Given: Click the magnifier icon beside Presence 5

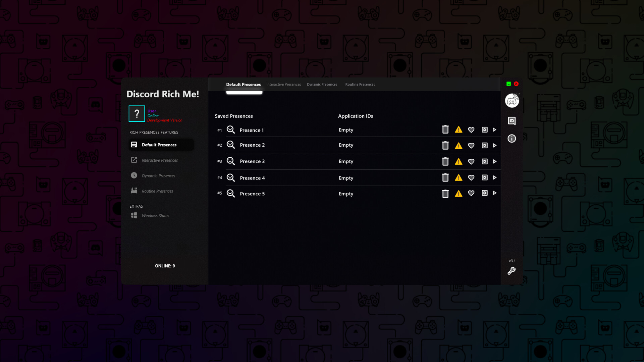Looking at the screenshot, I should point(230,193).
